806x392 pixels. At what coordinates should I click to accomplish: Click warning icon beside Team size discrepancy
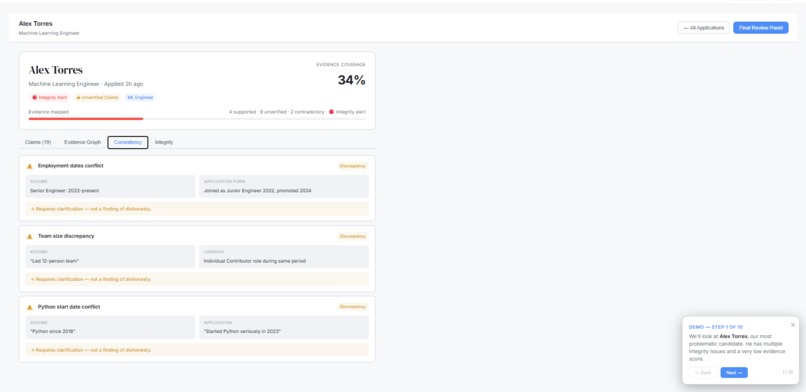pos(29,236)
